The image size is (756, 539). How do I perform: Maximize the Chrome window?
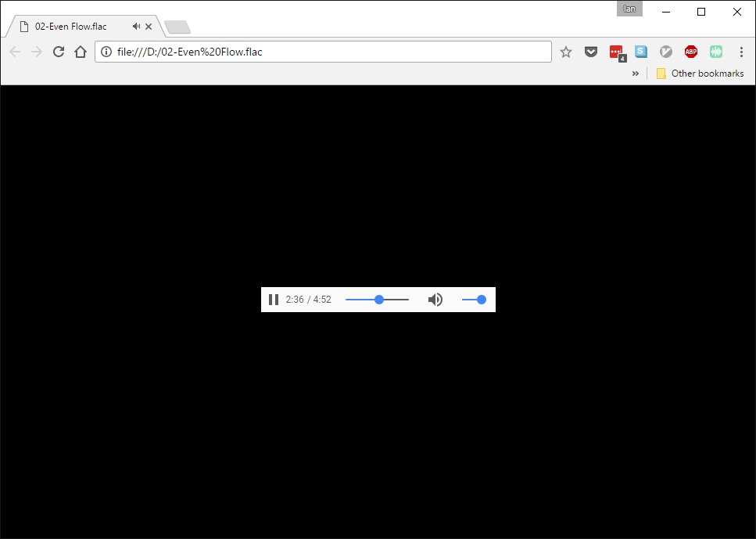tap(701, 12)
